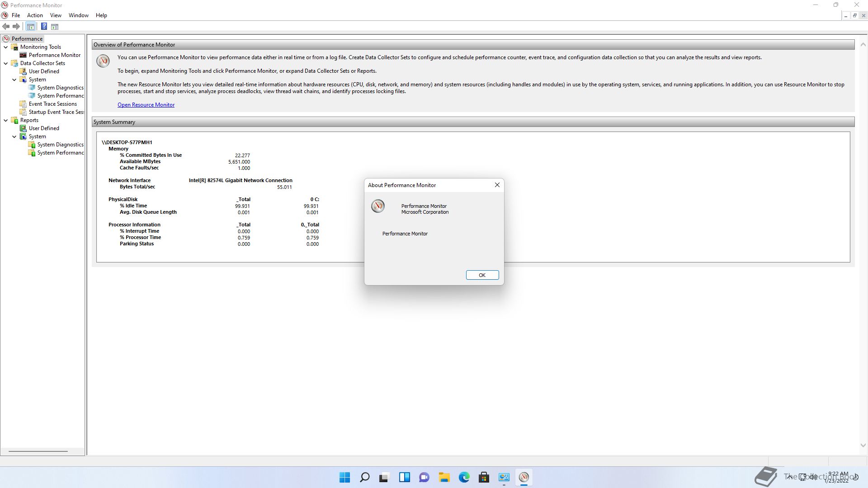The image size is (868, 488).
Task: Click the Help question mark toolbar icon
Action: [x=44, y=26]
